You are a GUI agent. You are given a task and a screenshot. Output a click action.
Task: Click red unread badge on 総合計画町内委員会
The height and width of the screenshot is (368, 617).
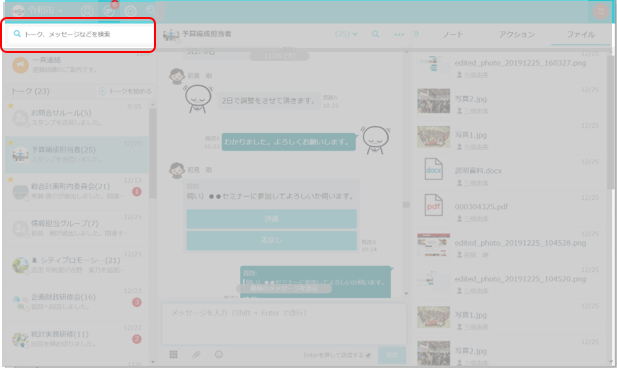pos(137,192)
